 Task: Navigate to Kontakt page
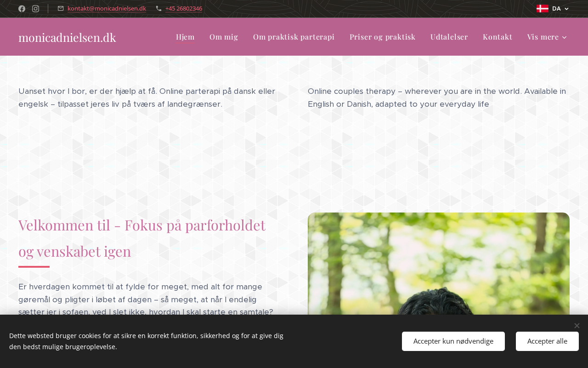click(498, 37)
